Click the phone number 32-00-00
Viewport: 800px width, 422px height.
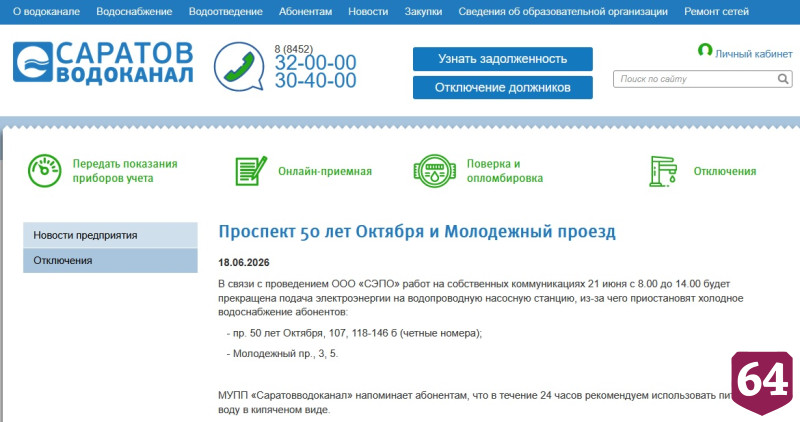pyautogui.click(x=315, y=63)
